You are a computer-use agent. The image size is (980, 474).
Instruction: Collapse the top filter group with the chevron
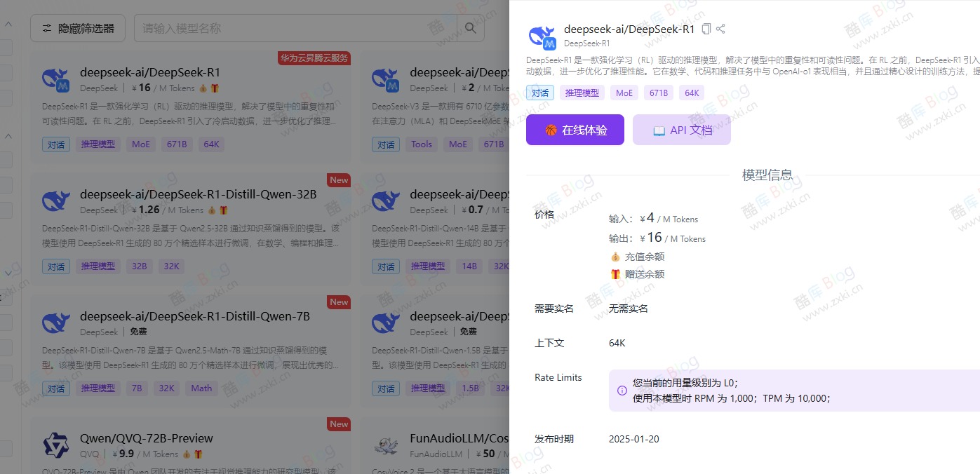tap(8, 23)
